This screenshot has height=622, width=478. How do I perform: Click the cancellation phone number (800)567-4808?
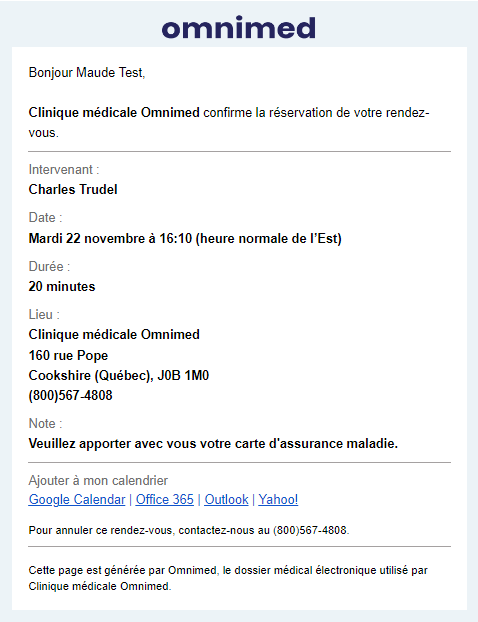(x=310, y=530)
